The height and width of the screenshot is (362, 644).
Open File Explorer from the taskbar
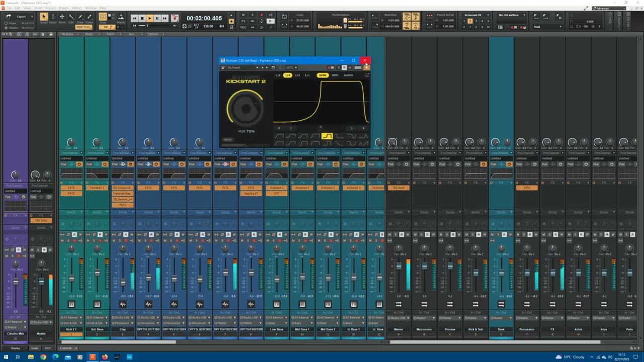click(x=31, y=357)
